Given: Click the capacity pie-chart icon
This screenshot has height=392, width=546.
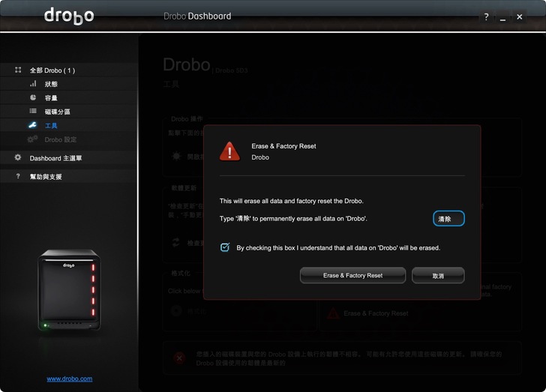Looking at the screenshot, I should pyautogui.click(x=33, y=97).
